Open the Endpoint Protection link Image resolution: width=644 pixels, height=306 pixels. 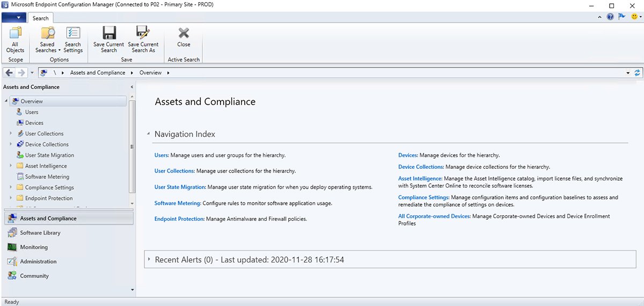click(x=179, y=219)
